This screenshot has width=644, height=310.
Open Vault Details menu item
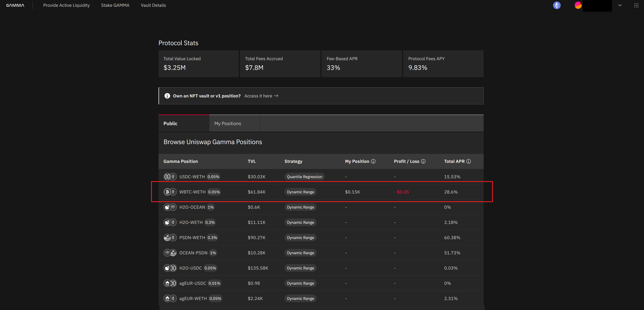click(x=153, y=5)
